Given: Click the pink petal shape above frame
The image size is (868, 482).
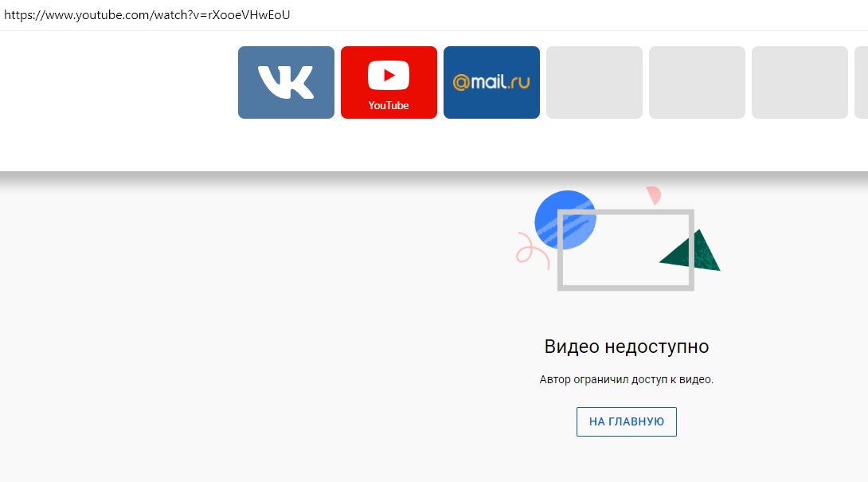Looking at the screenshot, I should pyautogui.click(x=655, y=195).
